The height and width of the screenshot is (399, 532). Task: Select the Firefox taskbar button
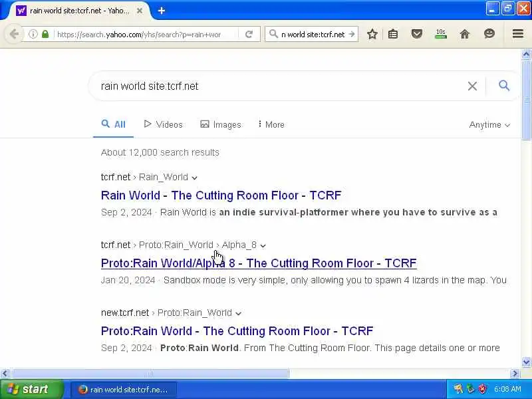124,390
